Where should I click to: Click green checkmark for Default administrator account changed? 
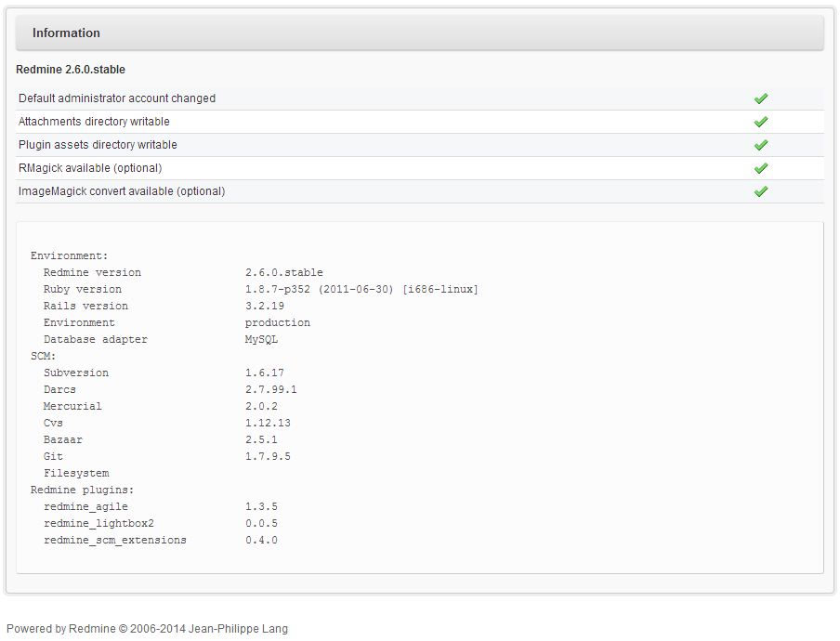click(761, 98)
